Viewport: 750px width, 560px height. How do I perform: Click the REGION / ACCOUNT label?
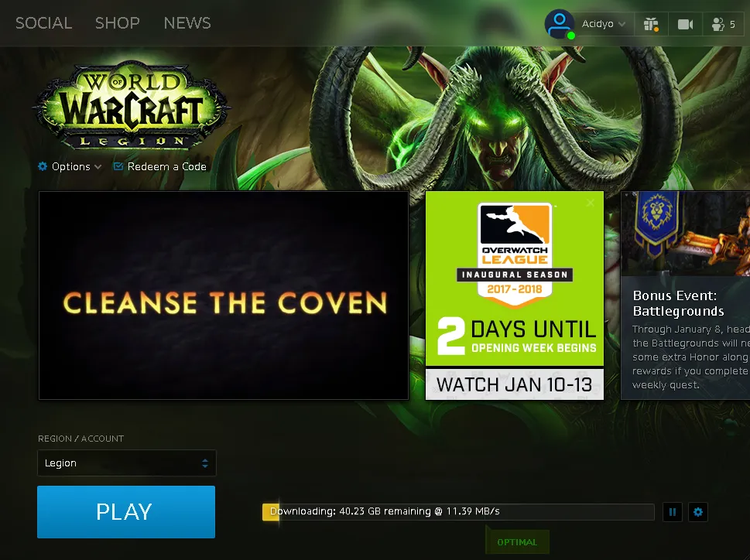pyautogui.click(x=80, y=438)
